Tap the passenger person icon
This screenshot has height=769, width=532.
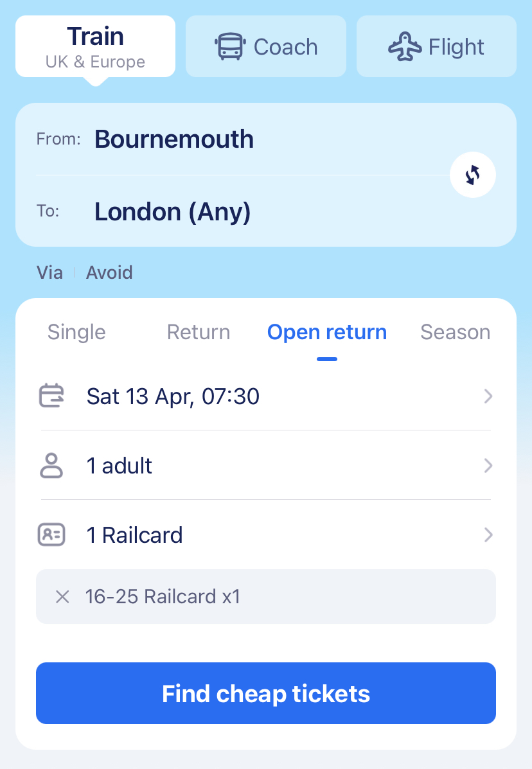point(51,466)
